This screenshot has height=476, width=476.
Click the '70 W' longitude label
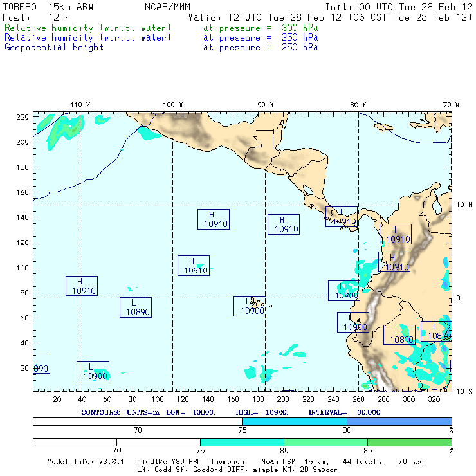(x=451, y=105)
